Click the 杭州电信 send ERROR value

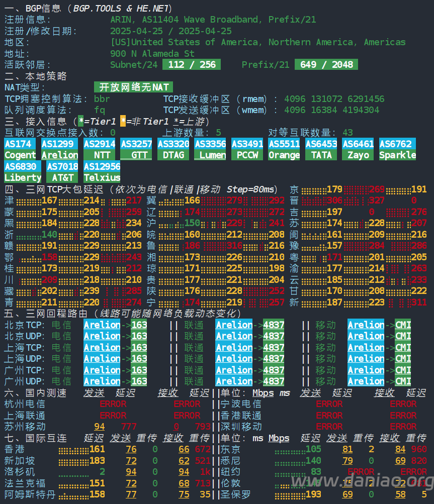(113, 404)
